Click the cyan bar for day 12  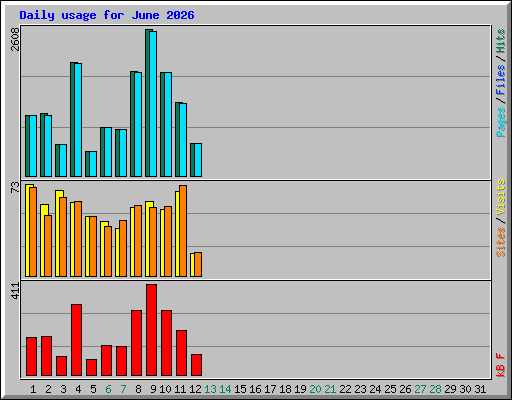coord(198,160)
